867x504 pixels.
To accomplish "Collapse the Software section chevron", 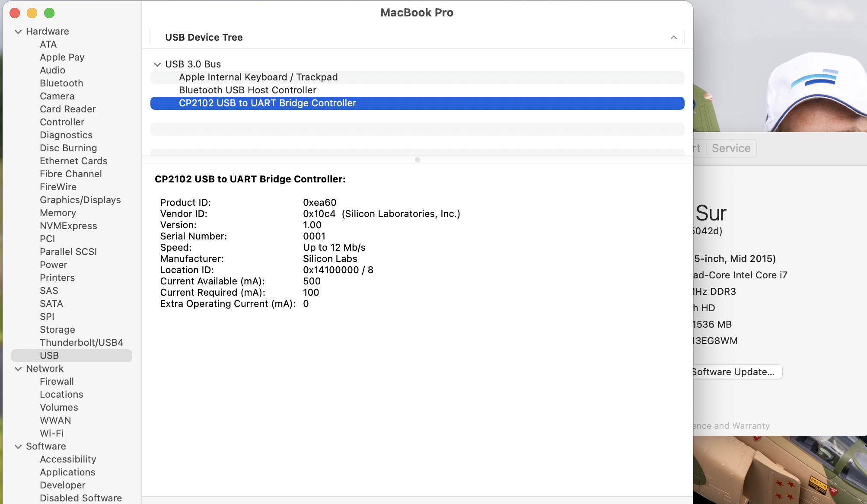I will click(x=18, y=447).
